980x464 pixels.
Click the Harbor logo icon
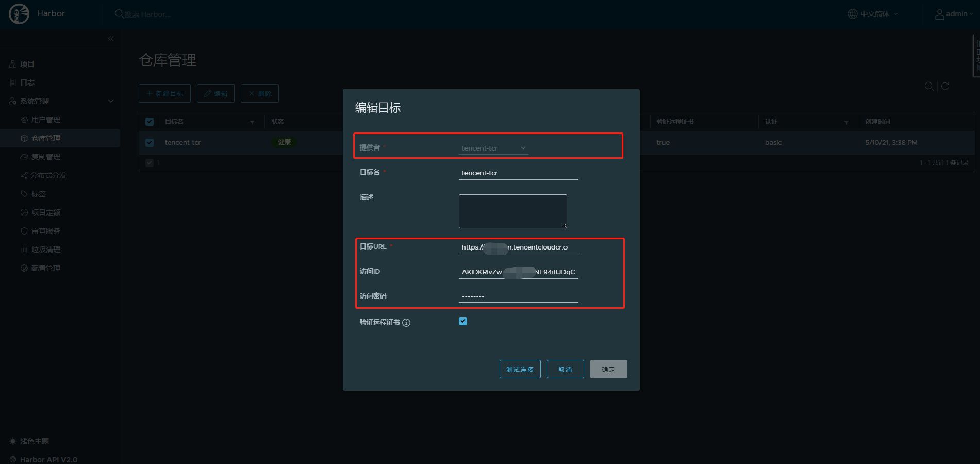[19, 14]
